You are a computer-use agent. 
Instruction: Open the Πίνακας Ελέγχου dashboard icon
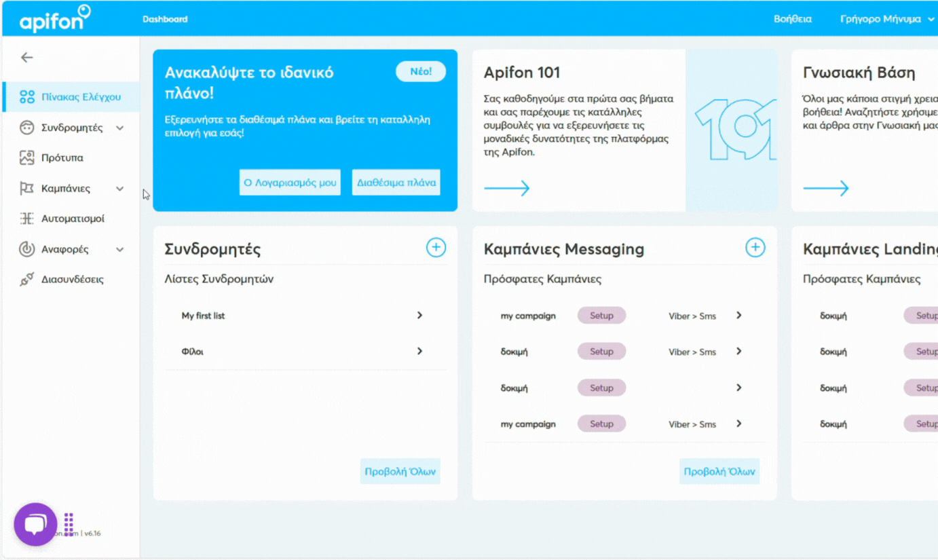point(29,96)
